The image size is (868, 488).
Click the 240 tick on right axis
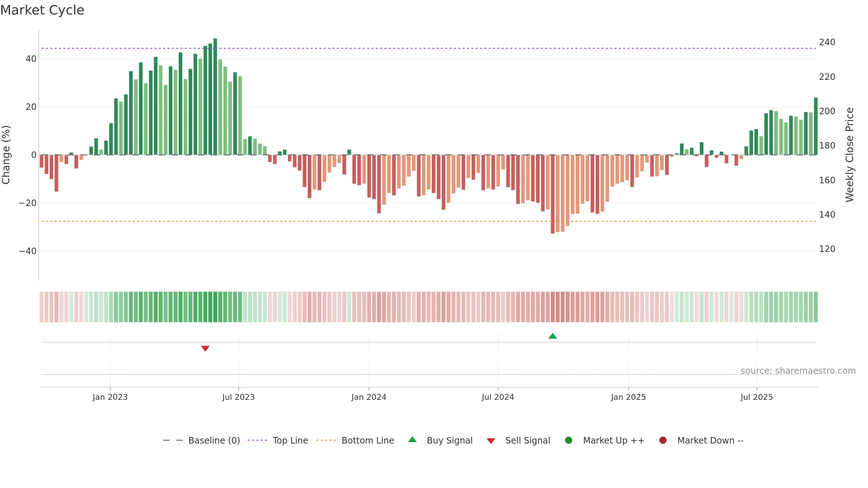click(827, 42)
